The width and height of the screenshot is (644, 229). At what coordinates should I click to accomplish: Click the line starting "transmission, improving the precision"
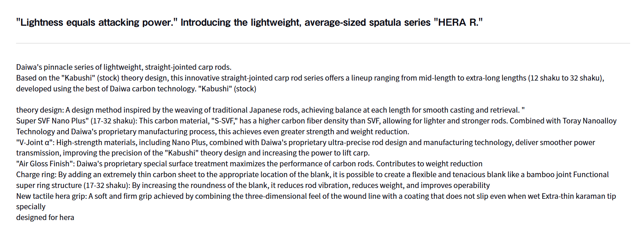tap(150, 153)
